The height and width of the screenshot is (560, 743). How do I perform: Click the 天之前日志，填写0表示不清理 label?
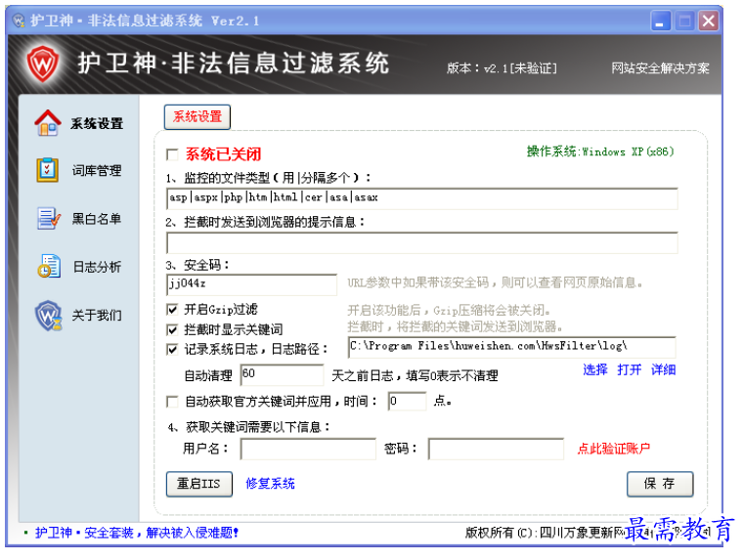pos(415,375)
